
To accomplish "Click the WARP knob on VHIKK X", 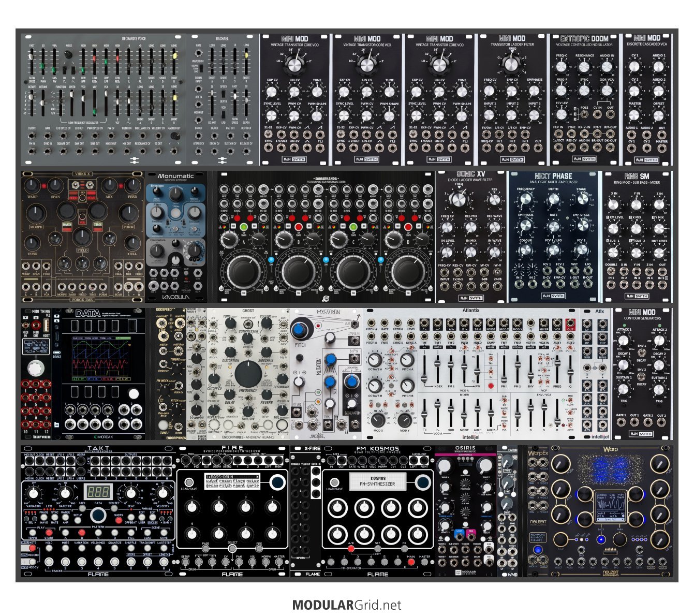I will click(x=32, y=185).
